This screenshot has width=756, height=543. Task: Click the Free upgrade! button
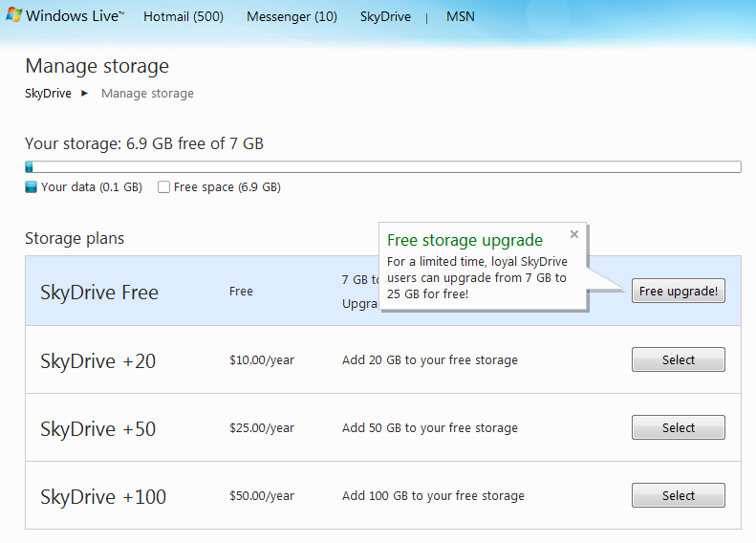point(678,291)
